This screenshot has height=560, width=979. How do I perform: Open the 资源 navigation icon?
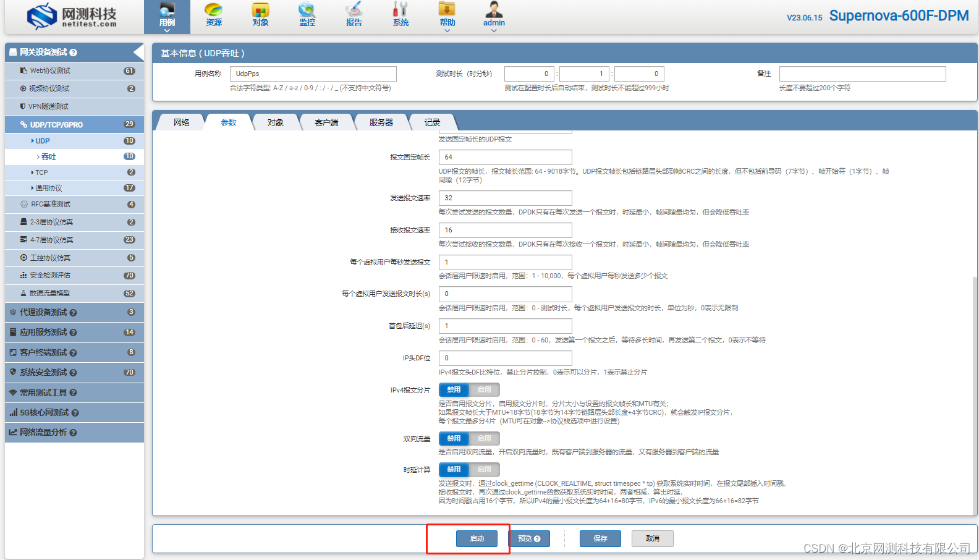pos(214,15)
